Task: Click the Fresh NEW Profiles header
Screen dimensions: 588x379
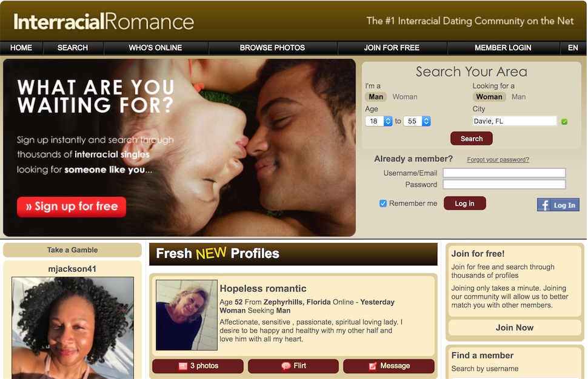Action: (x=293, y=254)
